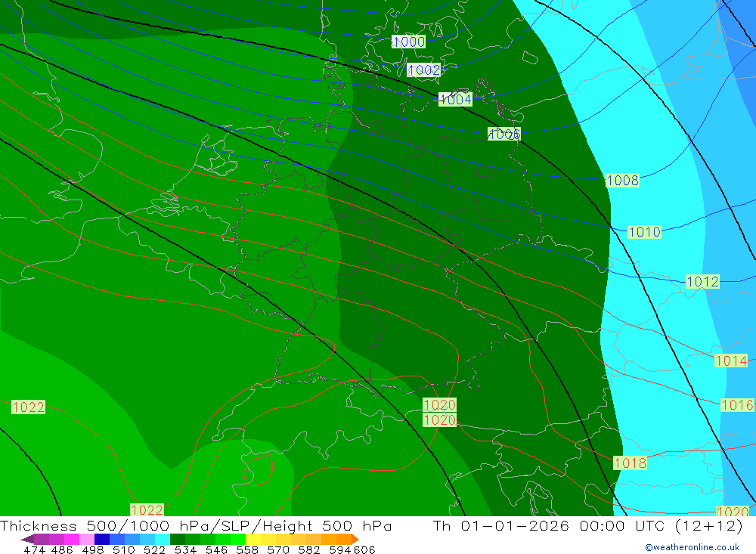
Task: Click the 558 legend scale value
Action: point(247,550)
